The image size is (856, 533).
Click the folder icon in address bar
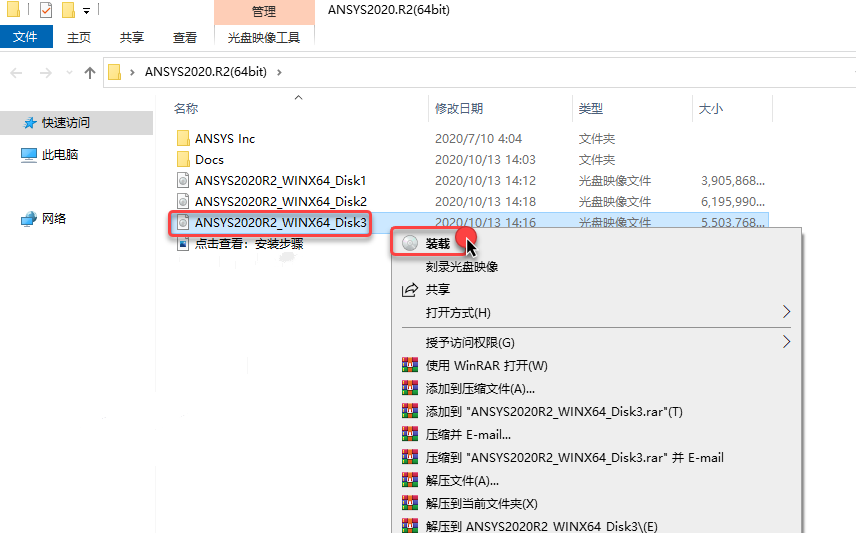point(114,72)
